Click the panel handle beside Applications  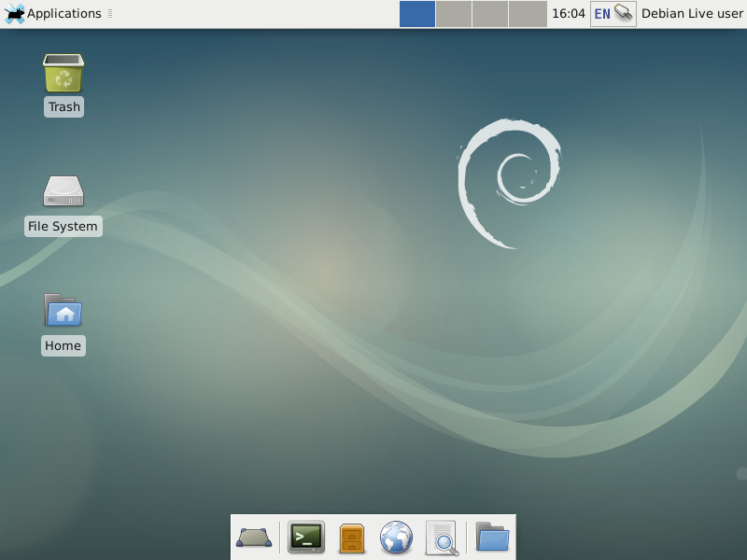coord(110,14)
